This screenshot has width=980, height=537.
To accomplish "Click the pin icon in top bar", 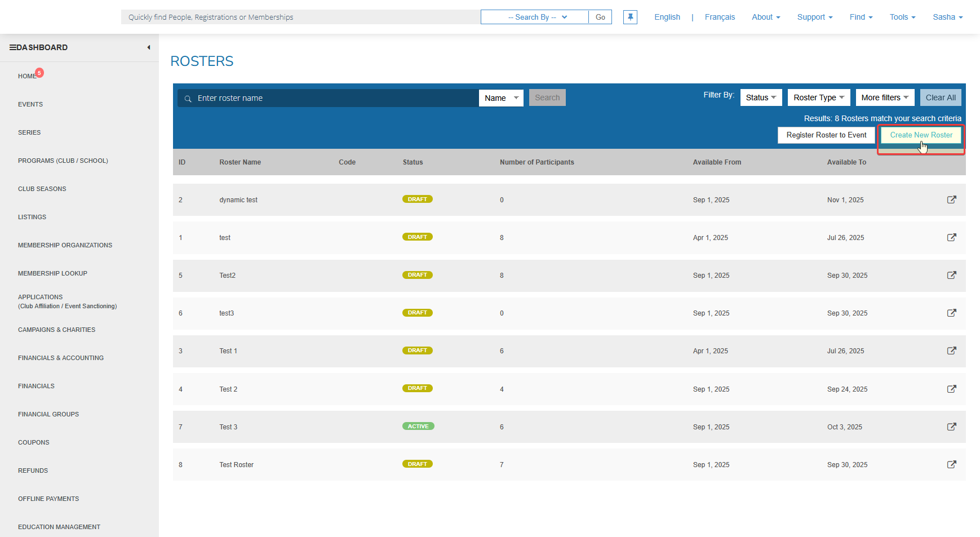I will click(x=630, y=17).
